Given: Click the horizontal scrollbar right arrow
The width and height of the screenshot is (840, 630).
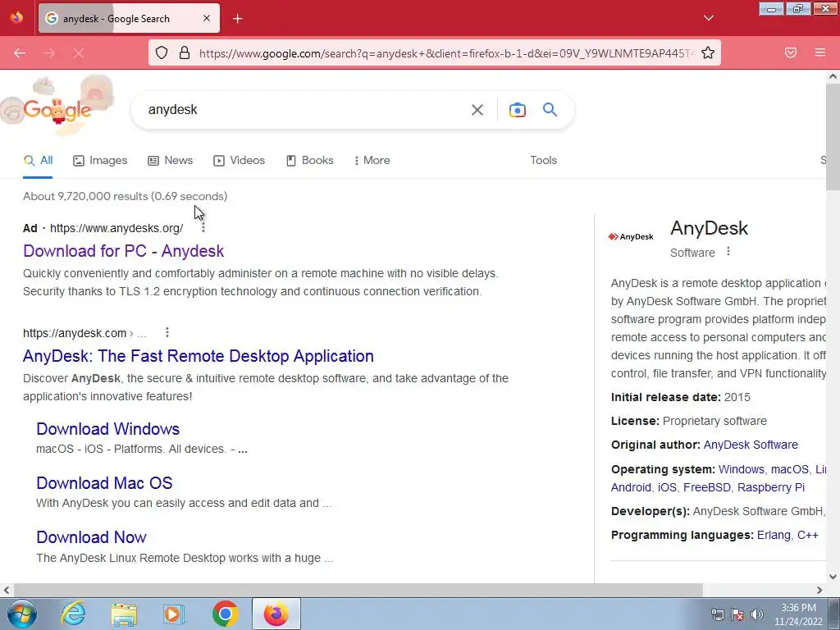Looking at the screenshot, I should 819,590.
